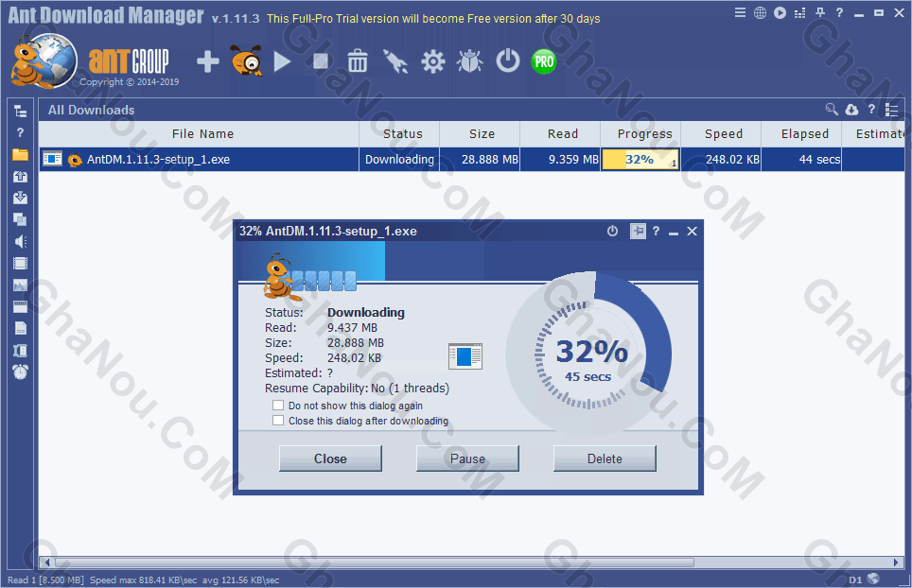
Task: Open help in the download dialog
Action: (656, 231)
